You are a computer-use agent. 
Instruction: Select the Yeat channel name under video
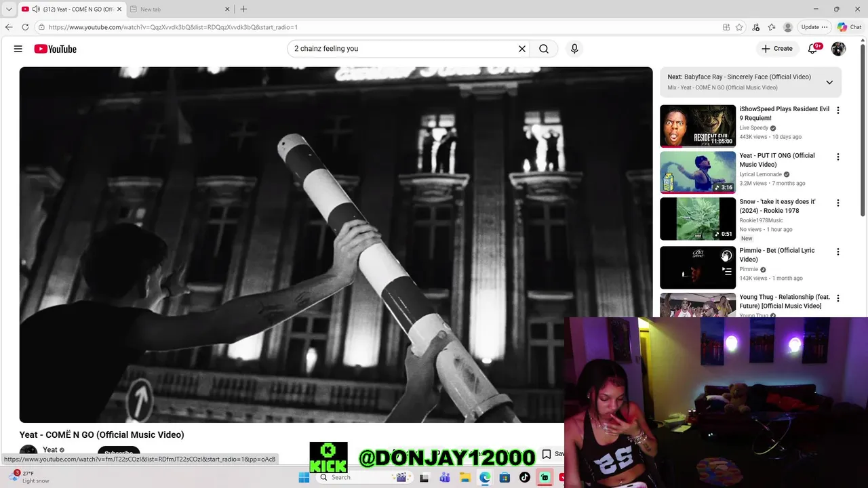[50, 450]
